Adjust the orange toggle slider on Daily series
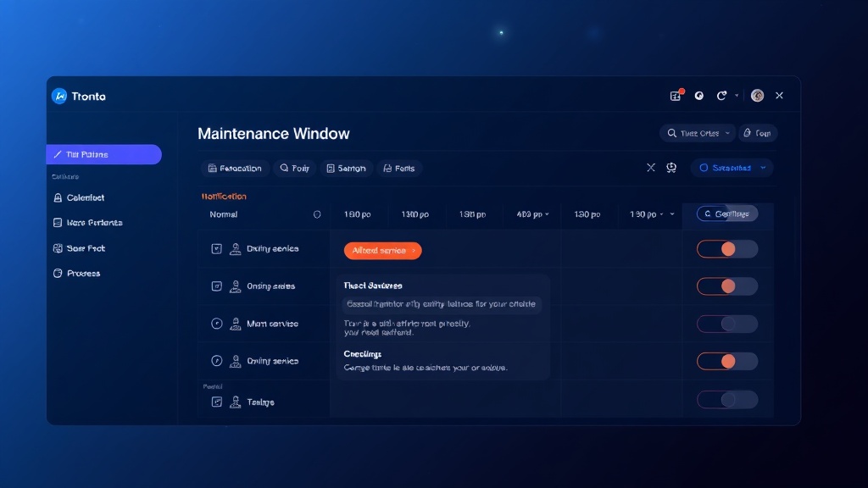868x488 pixels. click(x=727, y=248)
